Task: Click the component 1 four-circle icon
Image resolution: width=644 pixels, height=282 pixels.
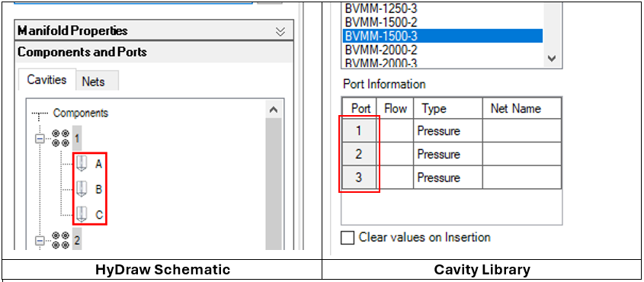Action: point(61,138)
